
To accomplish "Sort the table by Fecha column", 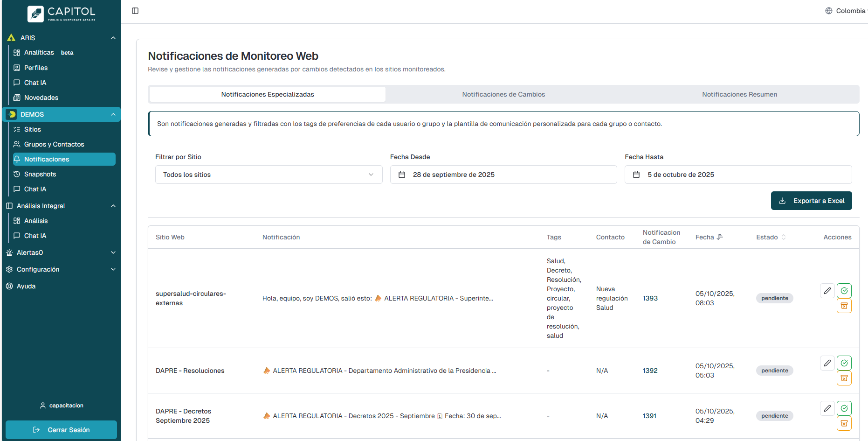I will tap(709, 237).
